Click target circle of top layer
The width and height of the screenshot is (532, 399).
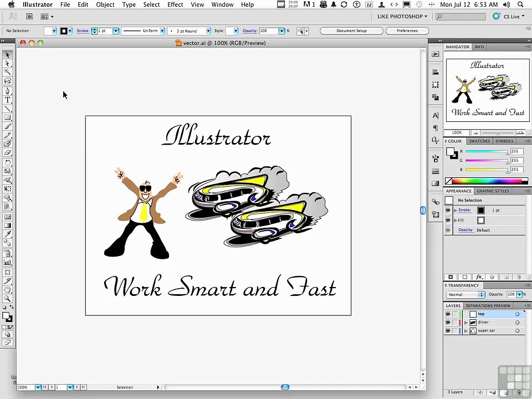[517, 314]
